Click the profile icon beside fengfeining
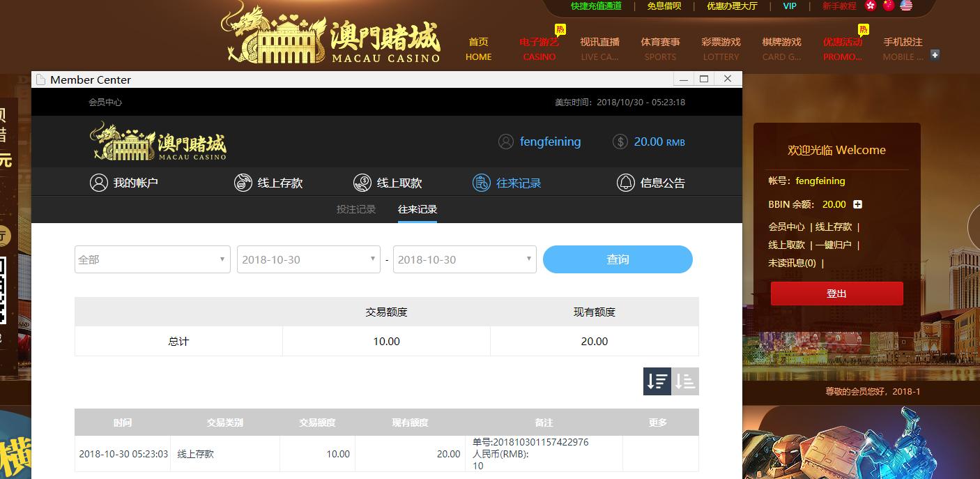The image size is (980, 479). pos(506,142)
